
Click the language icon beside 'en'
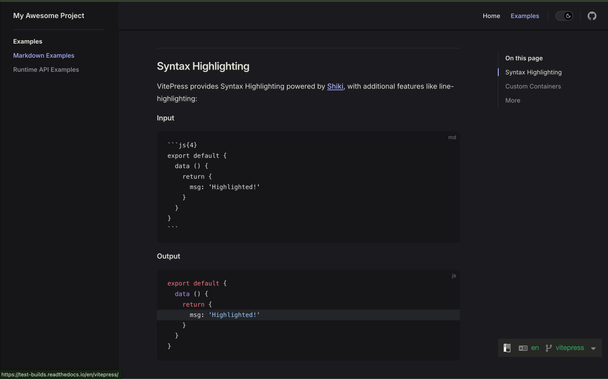[x=523, y=348]
